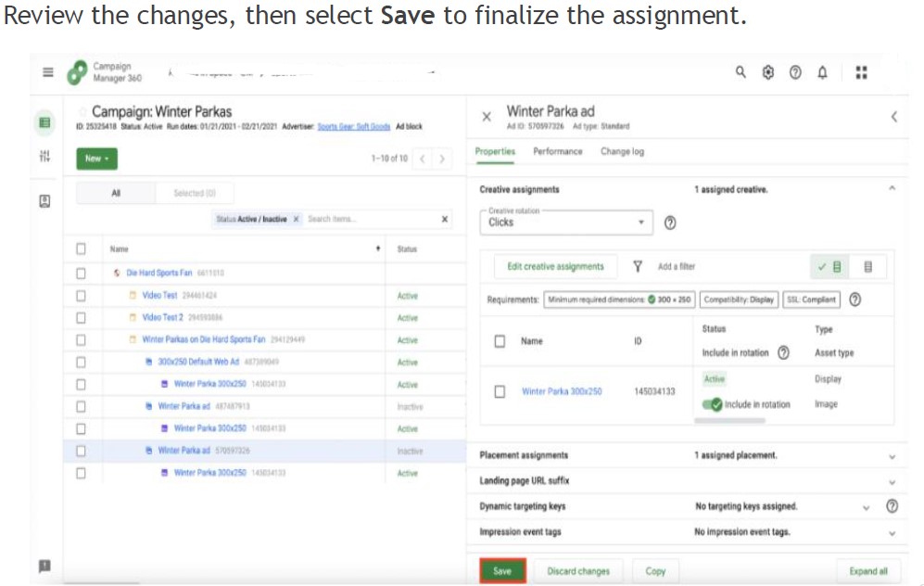
Task: Click the Discard changes button
Action: (578, 570)
